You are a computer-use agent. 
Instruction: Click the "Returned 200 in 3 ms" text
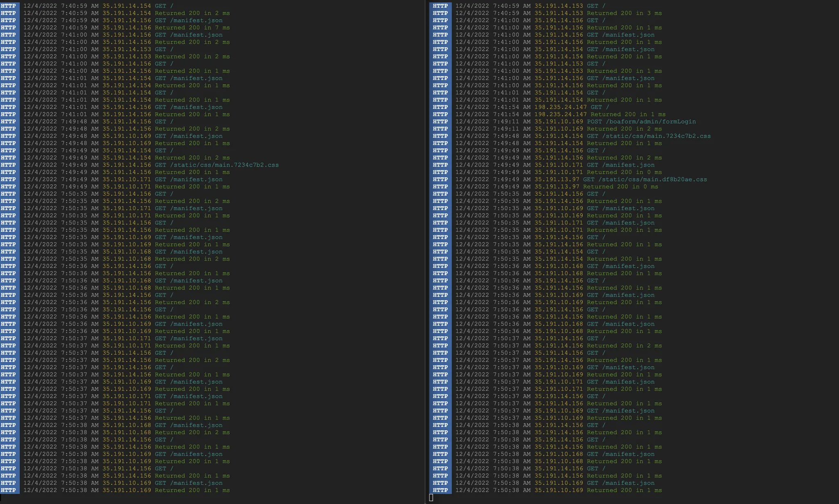[624, 13]
